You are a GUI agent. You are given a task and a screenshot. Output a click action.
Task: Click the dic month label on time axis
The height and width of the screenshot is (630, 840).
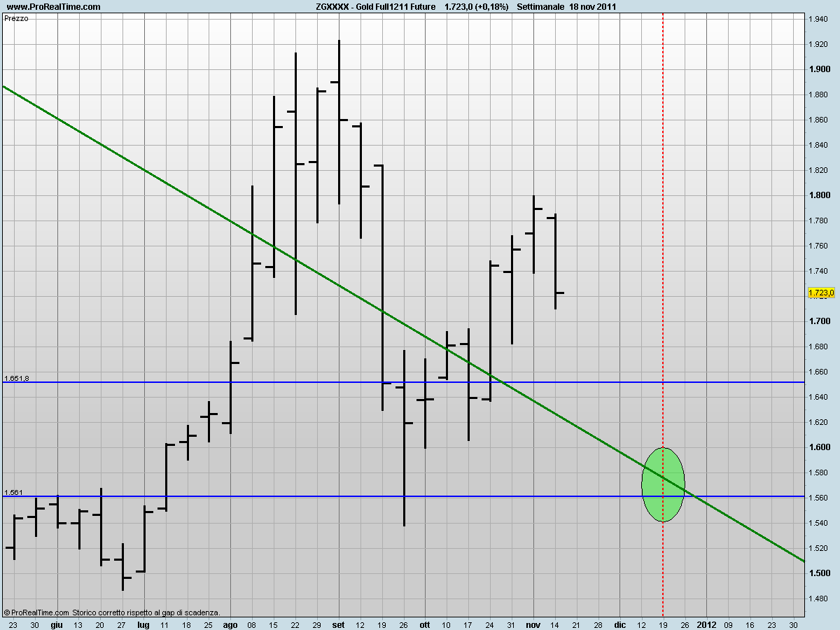click(x=619, y=624)
